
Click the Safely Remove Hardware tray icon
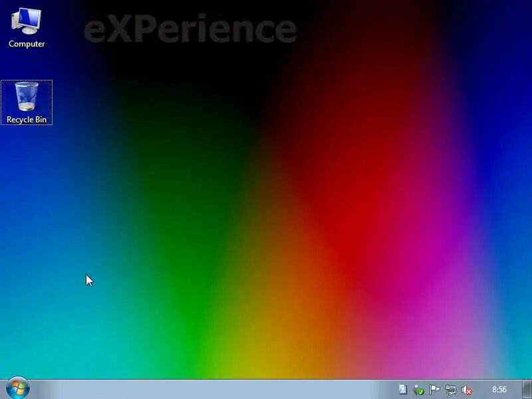click(419, 390)
